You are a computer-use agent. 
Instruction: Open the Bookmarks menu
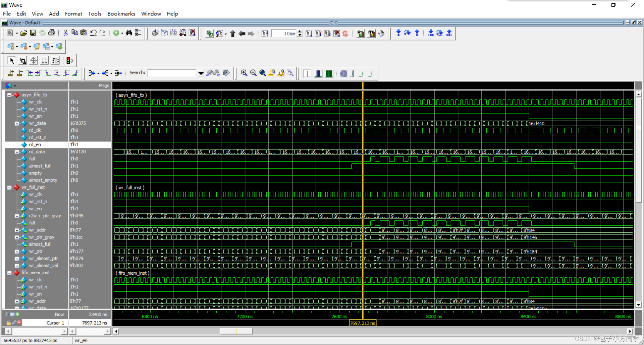click(121, 14)
